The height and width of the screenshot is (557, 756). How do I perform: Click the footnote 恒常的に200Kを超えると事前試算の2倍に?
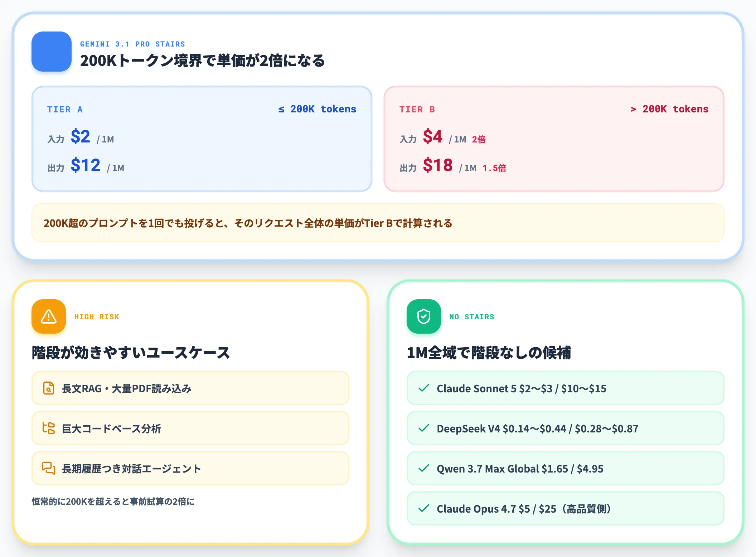113,502
